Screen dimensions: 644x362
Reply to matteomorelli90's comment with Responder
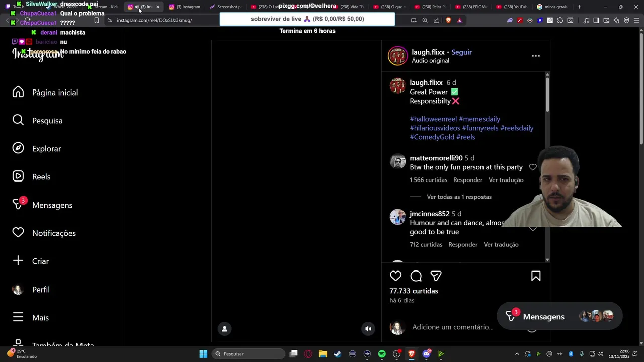click(468, 180)
